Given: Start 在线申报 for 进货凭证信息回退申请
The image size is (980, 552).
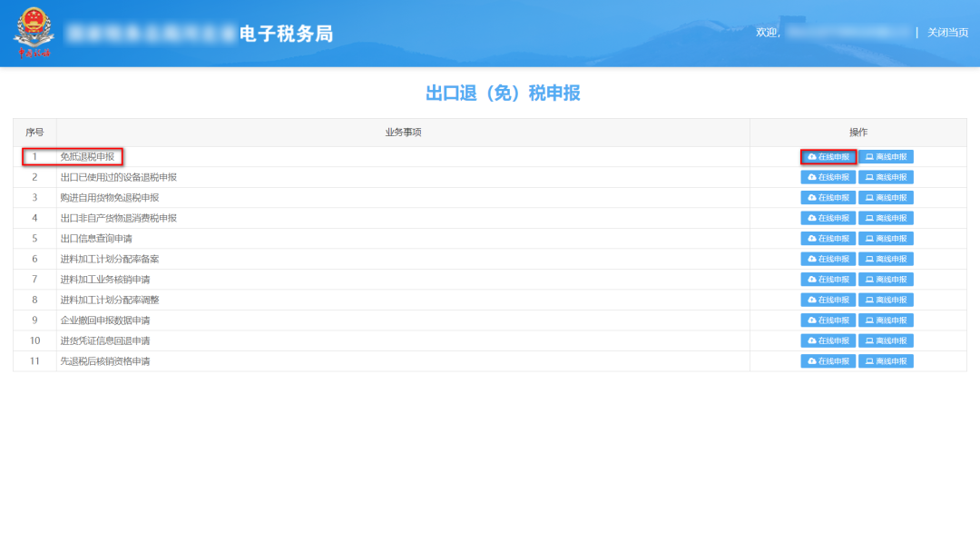Looking at the screenshot, I should [x=828, y=340].
